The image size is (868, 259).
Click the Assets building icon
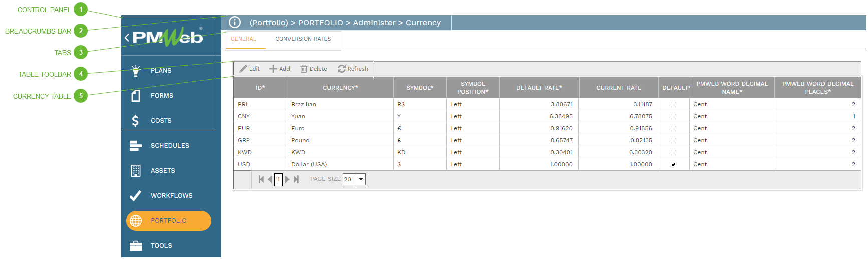[135, 171]
